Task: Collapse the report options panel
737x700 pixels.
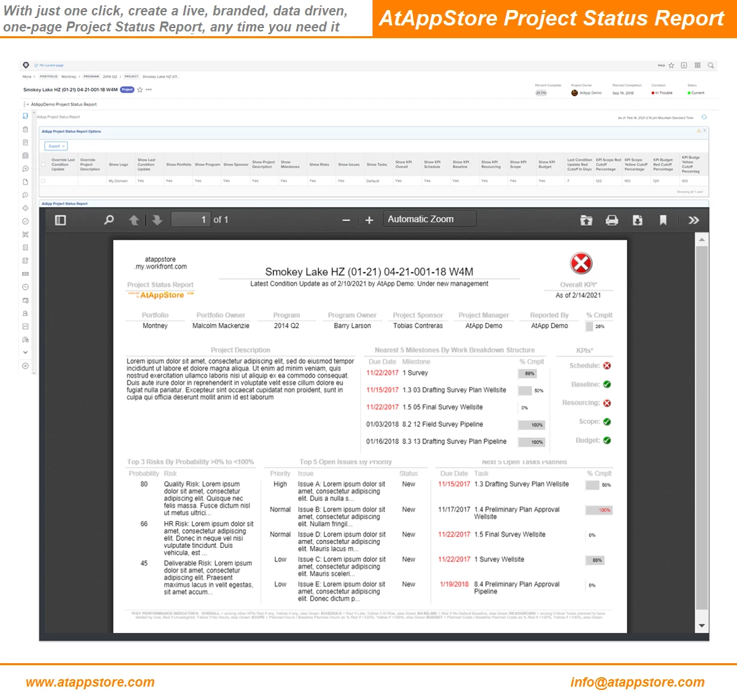Action: [x=705, y=131]
